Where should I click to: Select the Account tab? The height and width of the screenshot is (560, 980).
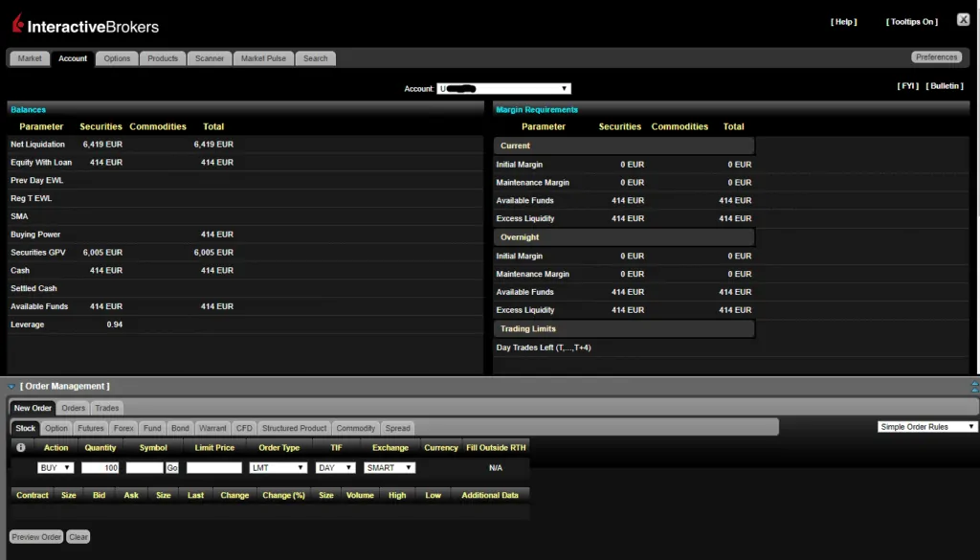[73, 58]
